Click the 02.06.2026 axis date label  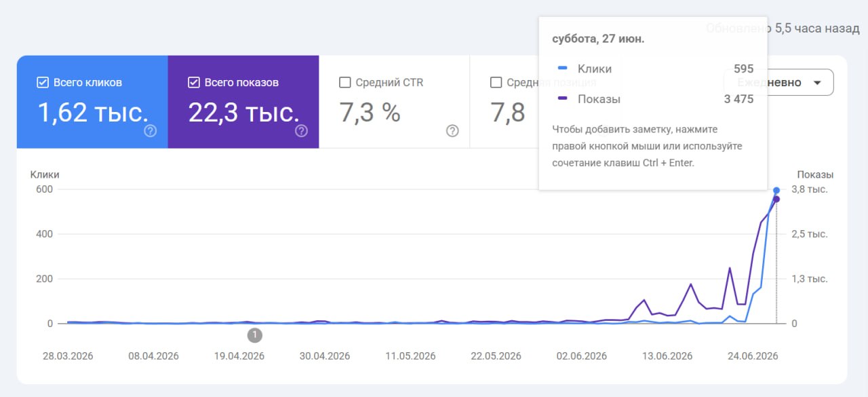(x=581, y=356)
